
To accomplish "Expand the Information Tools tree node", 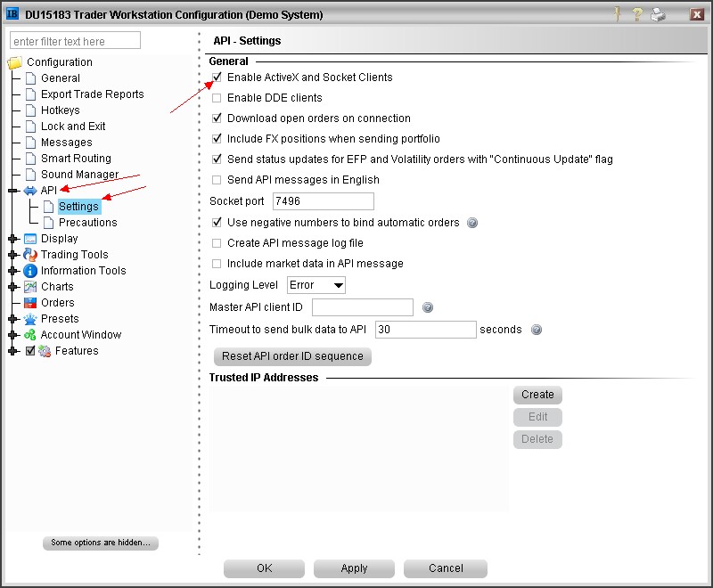I will pos(13,271).
